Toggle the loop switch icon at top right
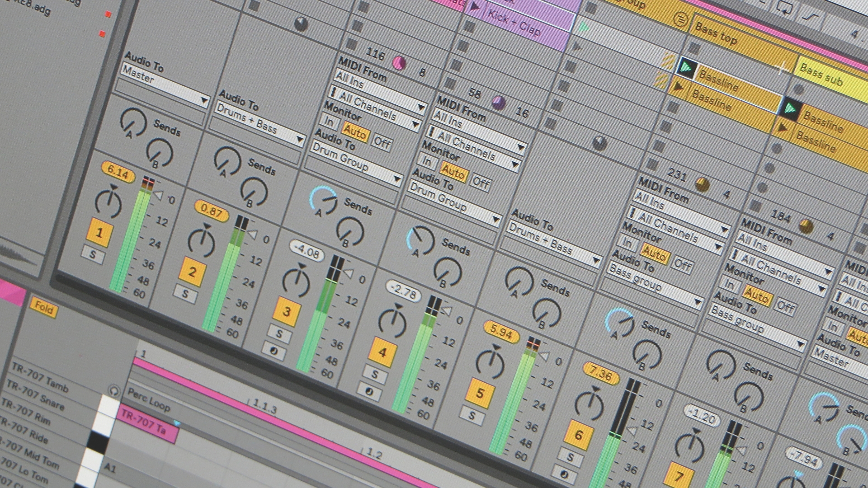The width and height of the screenshot is (868, 488). 785,7
